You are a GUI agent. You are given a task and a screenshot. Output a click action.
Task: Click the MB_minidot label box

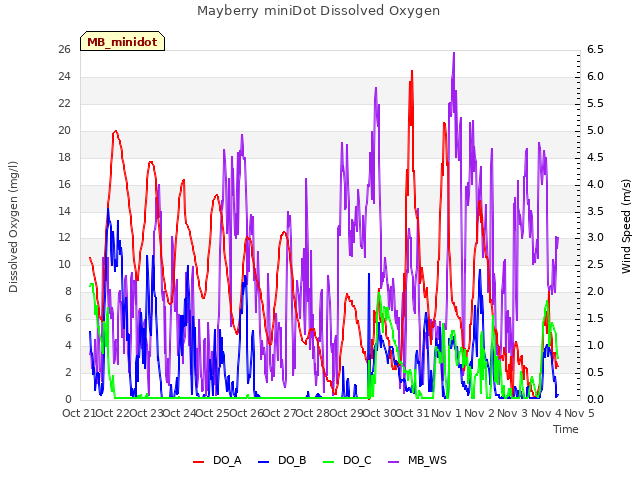(122, 41)
